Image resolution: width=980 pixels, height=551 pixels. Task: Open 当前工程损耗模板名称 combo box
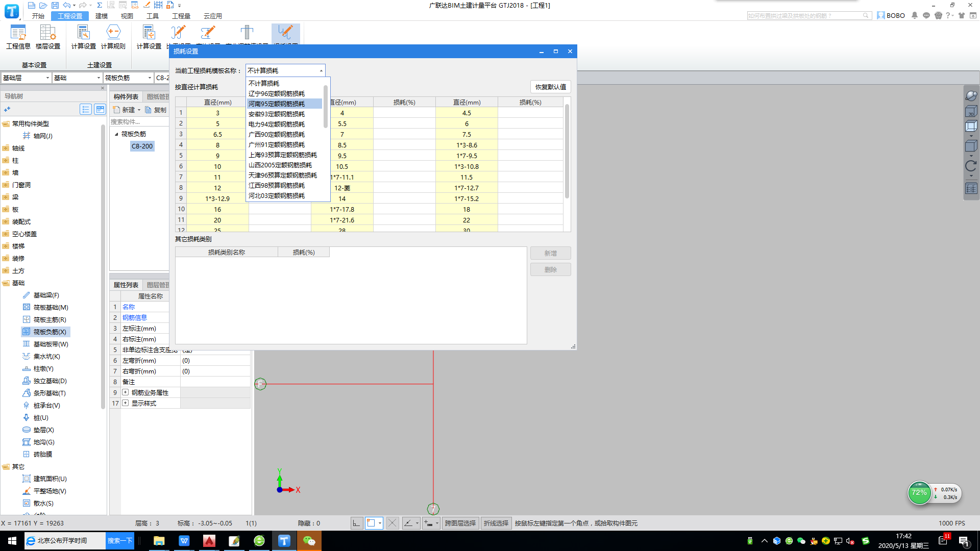pyautogui.click(x=285, y=70)
